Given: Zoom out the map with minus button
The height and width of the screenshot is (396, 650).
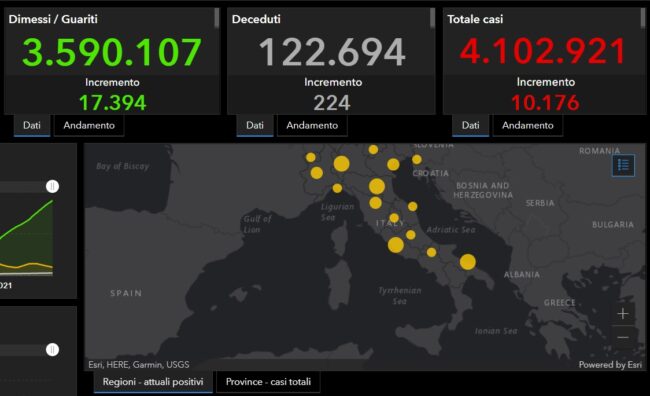Looking at the screenshot, I should point(623,338).
